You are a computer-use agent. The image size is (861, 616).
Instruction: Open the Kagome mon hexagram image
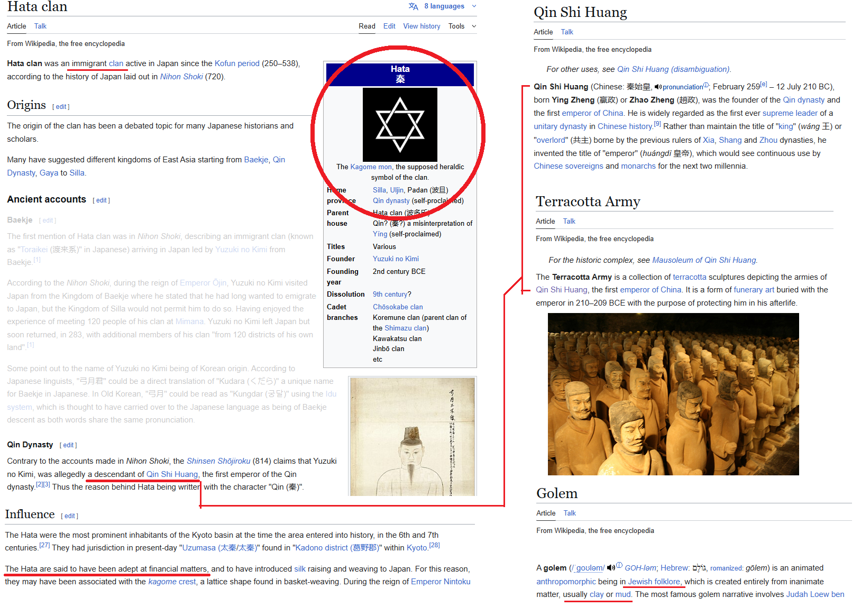400,125
